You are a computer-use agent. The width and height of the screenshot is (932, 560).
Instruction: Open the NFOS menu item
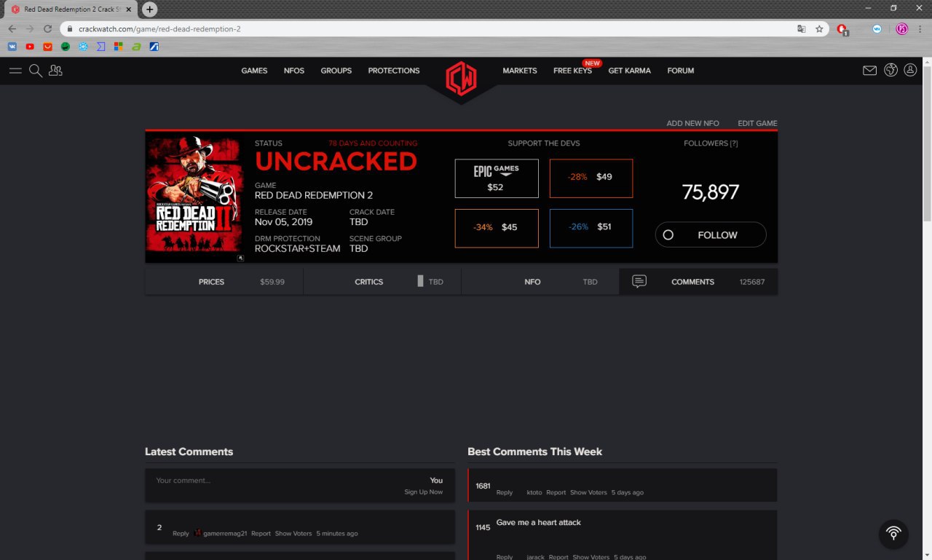[294, 71]
